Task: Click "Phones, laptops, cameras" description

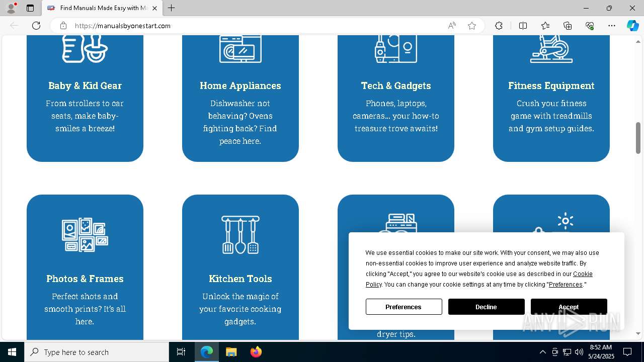Action: (396, 116)
